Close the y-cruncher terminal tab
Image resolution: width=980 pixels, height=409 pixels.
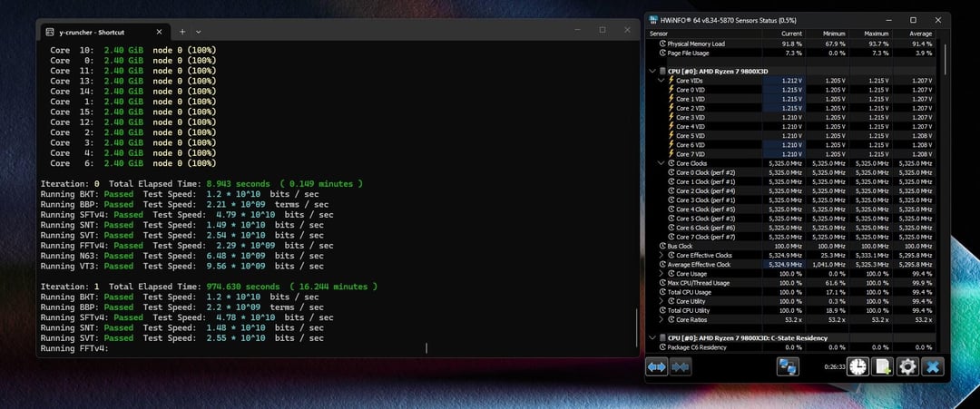tap(157, 31)
